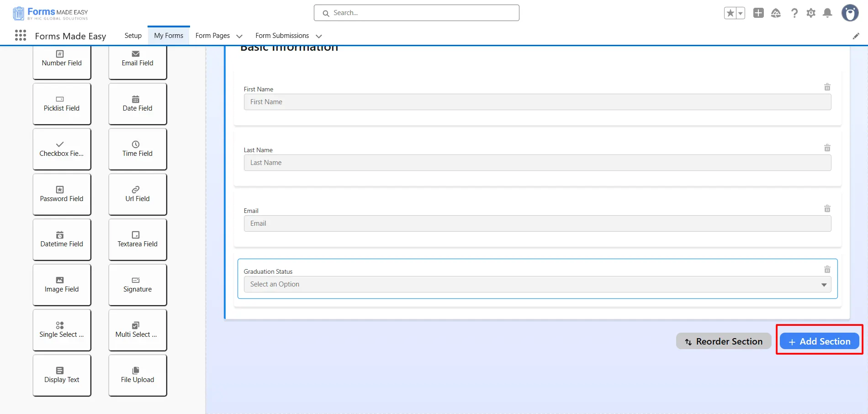Image resolution: width=868 pixels, height=414 pixels.
Task: Open the Graduation Status picklist
Action: (537, 284)
